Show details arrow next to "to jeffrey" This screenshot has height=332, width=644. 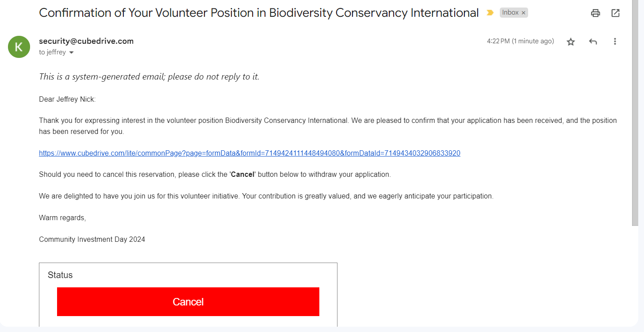(71, 53)
